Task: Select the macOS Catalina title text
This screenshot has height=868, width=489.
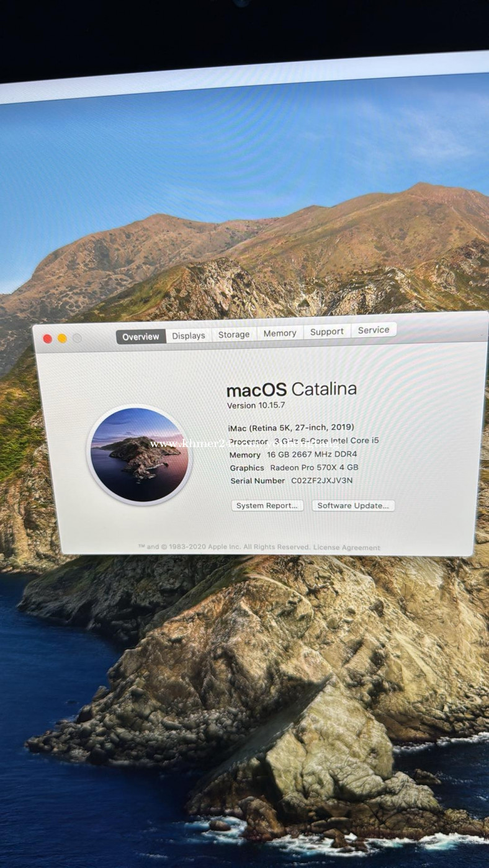Action: click(x=292, y=389)
